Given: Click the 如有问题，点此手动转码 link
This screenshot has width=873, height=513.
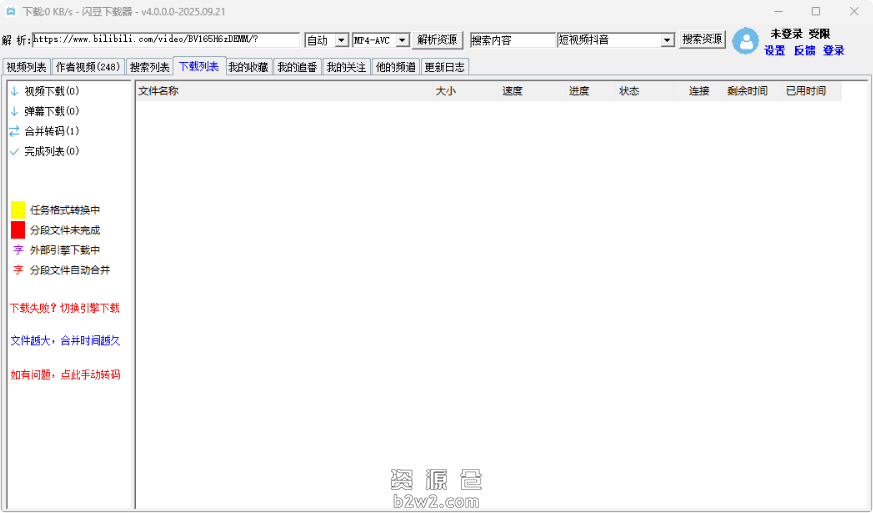Looking at the screenshot, I should (65, 375).
